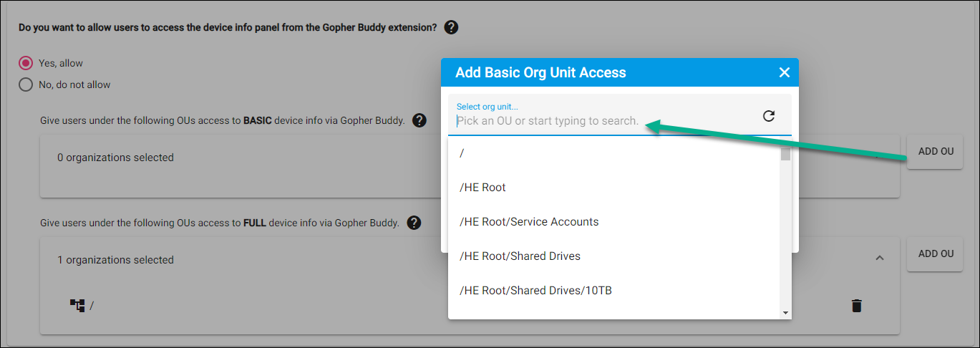Click the 'Add Basic Org Unit Access' title
Image resolution: width=980 pixels, height=348 pixels.
(540, 72)
